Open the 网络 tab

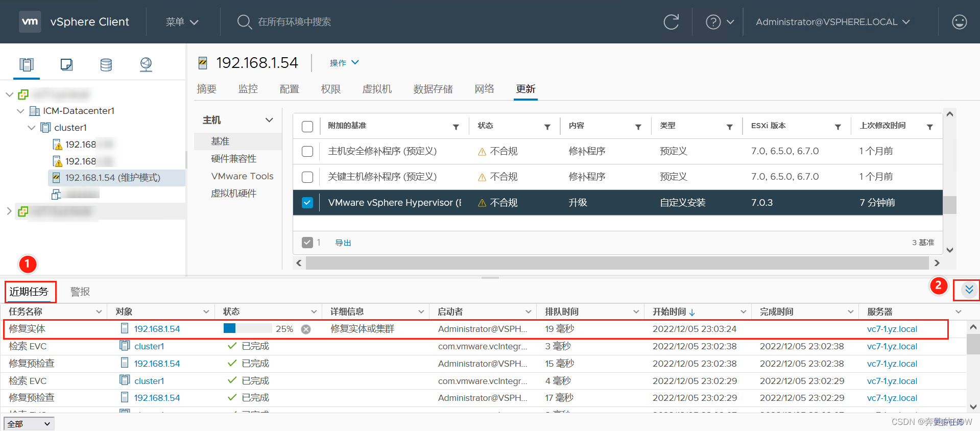point(485,89)
